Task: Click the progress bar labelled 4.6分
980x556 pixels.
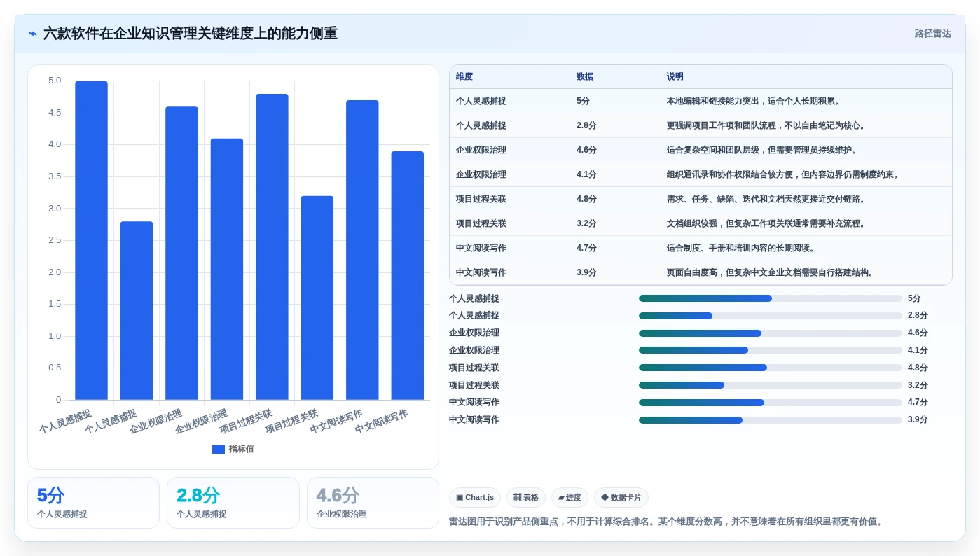Action: (x=771, y=333)
